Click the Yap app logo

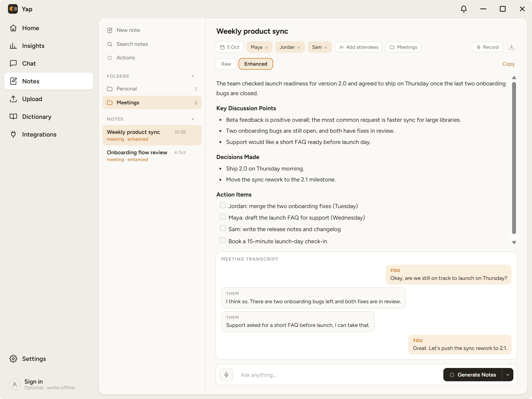(13, 9)
